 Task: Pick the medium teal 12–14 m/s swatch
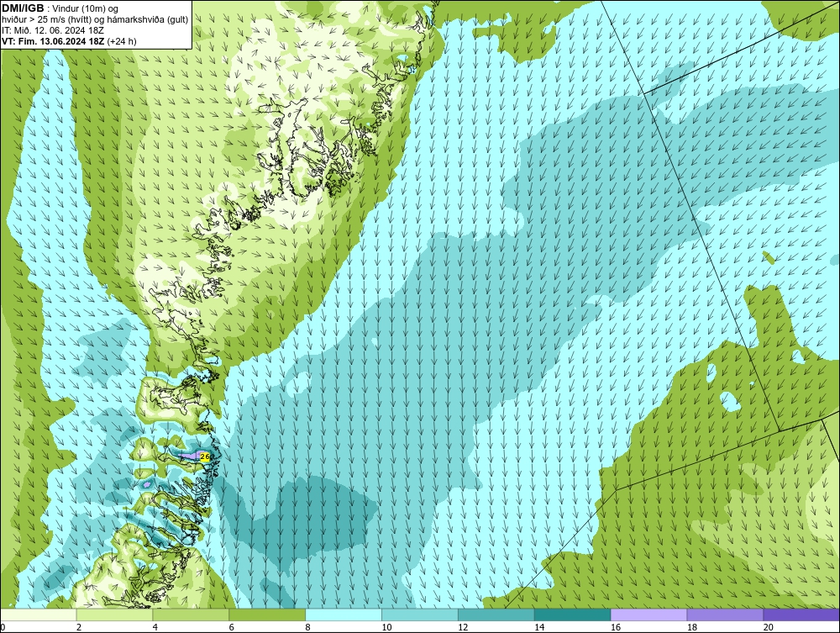coord(496,615)
